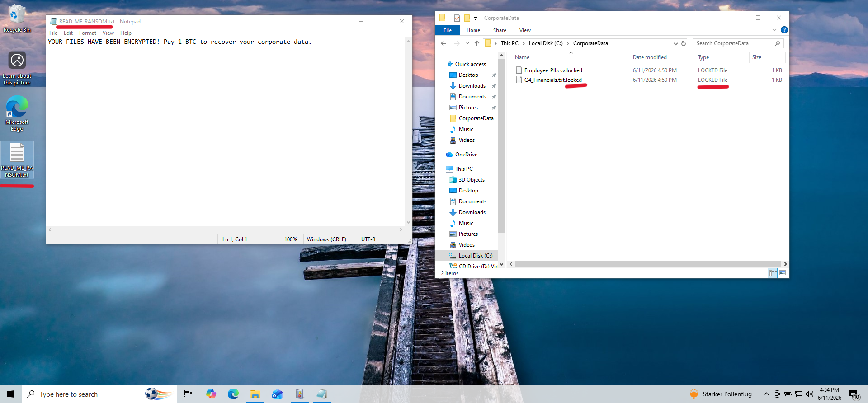Open Microsoft Edge from the taskbar
This screenshot has width=868, height=403.
point(233,394)
